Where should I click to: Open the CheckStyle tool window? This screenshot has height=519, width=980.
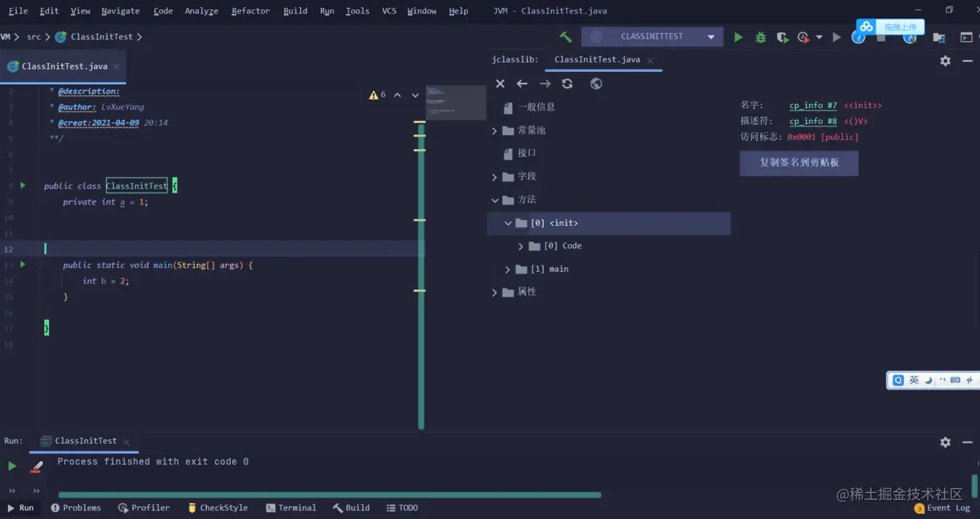pos(217,508)
